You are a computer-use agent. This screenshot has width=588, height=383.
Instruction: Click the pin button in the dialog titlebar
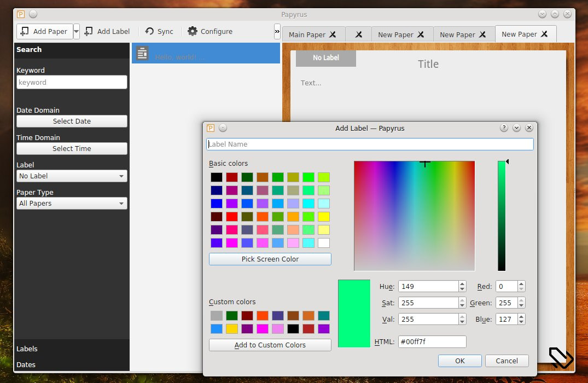(x=223, y=128)
